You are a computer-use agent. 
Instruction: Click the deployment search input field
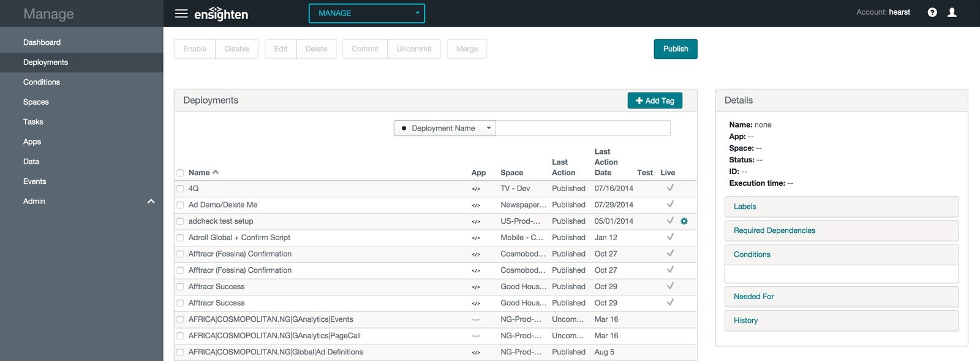583,128
